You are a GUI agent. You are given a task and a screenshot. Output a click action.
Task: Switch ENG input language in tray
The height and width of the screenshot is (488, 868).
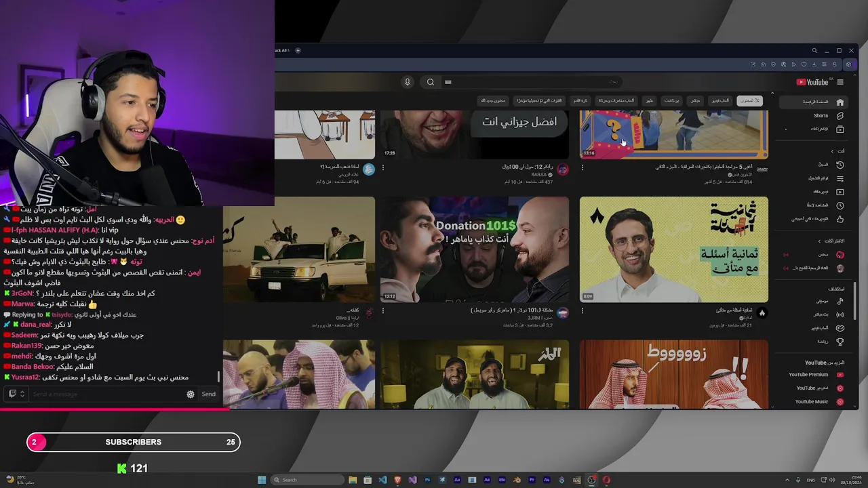(810, 480)
